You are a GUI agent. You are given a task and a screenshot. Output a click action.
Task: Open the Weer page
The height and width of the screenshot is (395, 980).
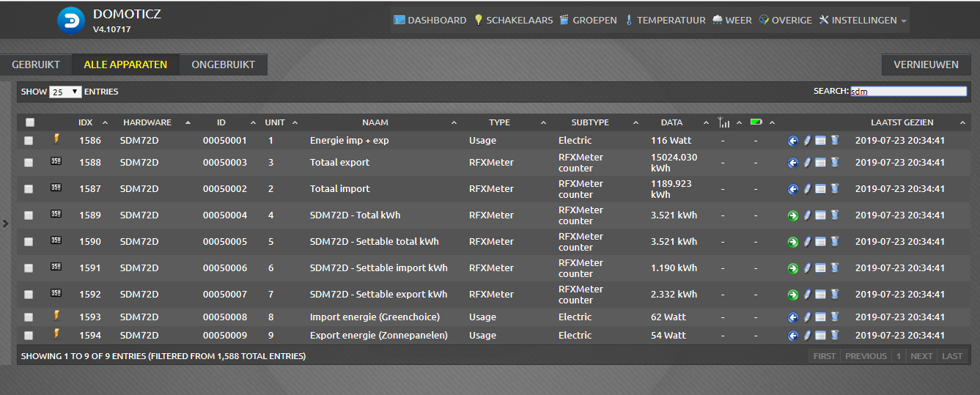pyautogui.click(x=732, y=21)
